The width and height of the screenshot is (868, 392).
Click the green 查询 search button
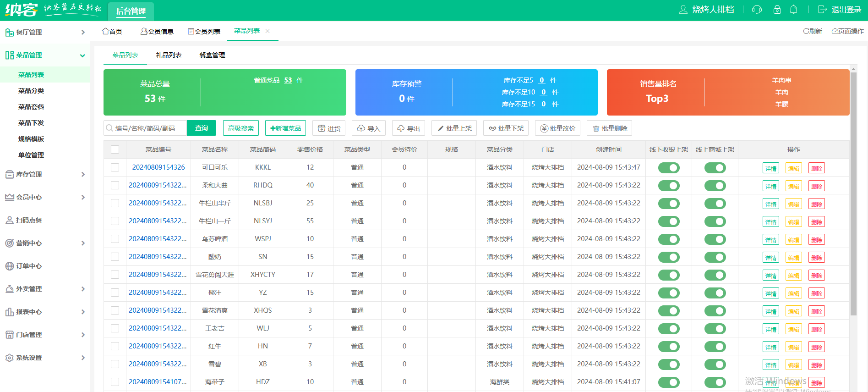click(x=202, y=128)
